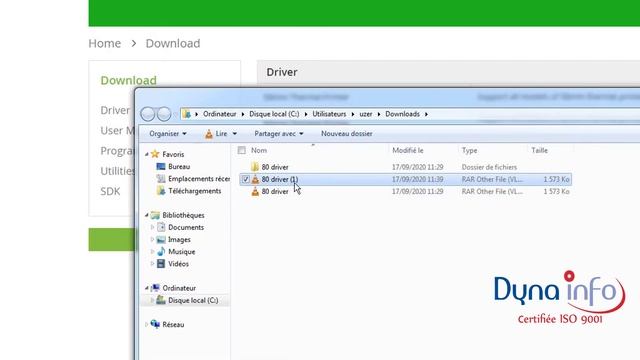Select the last 80 driver RAR file name
The height and width of the screenshot is (360, 640).
click(275, 191)
